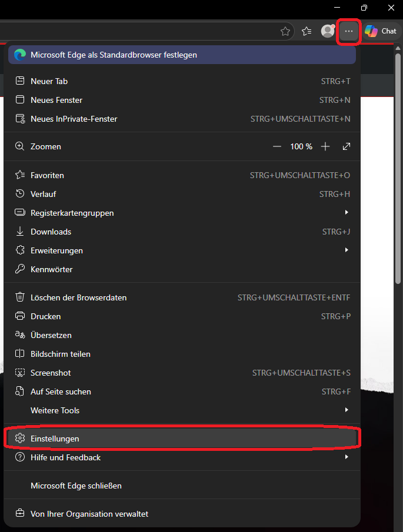Open the Favorites list icon in toolbar
The height and width of the screenshot is (532, 403).
click(307, 31)
